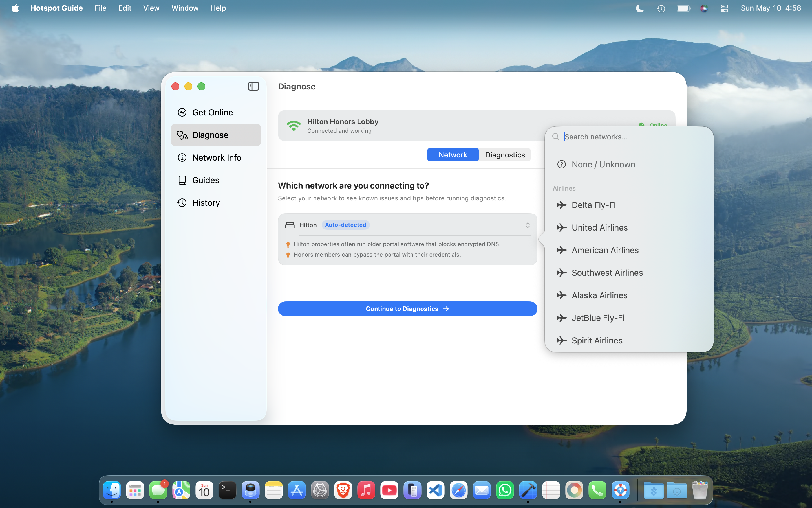Open WhatsApp from the Dock
The width and height of the screenshot is (812, 508).
coord(505,491)
